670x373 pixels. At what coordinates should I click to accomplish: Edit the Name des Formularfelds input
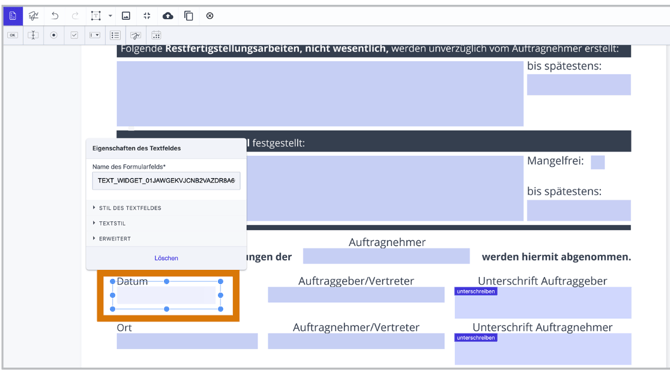(166, 181)
